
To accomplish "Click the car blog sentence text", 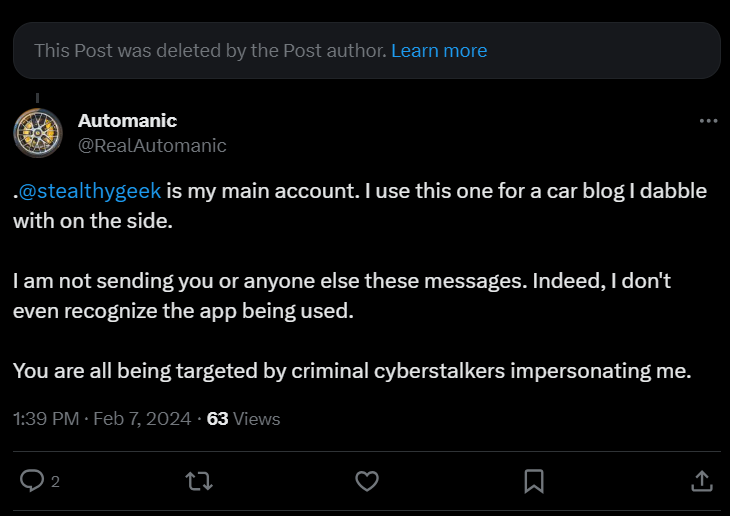I will [360, 206].
